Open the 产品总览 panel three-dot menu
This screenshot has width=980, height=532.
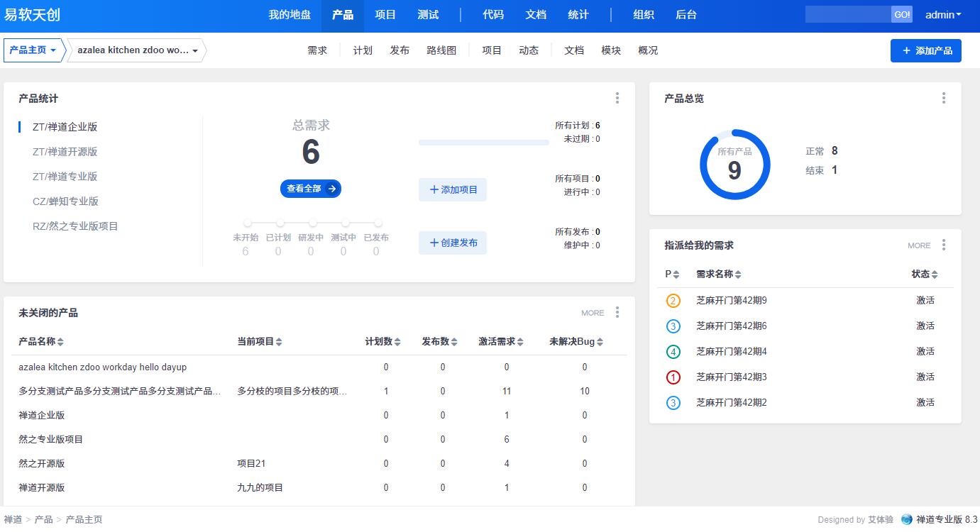943,98
